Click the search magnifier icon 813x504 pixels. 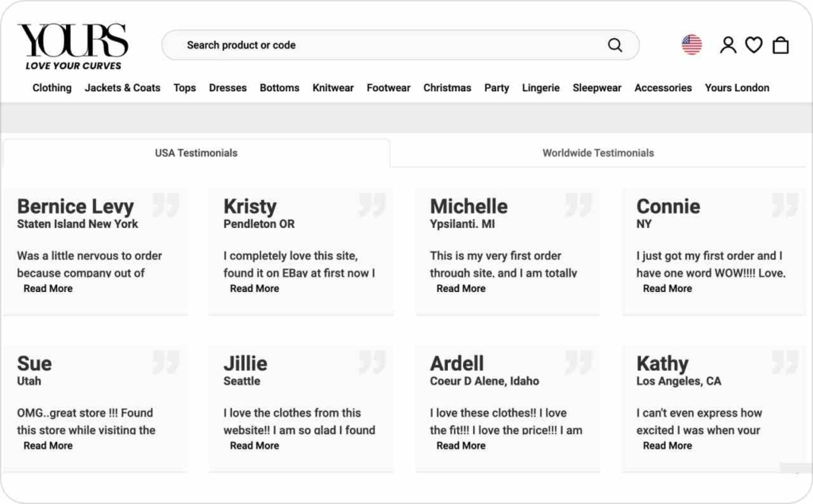pyautogui.click(x=615, y=45)
